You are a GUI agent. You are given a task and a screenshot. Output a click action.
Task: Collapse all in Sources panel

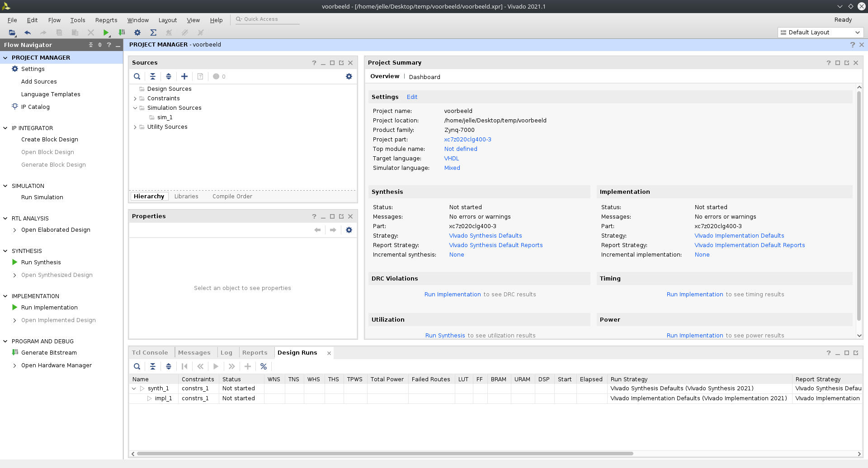click(x=153, y=76)
